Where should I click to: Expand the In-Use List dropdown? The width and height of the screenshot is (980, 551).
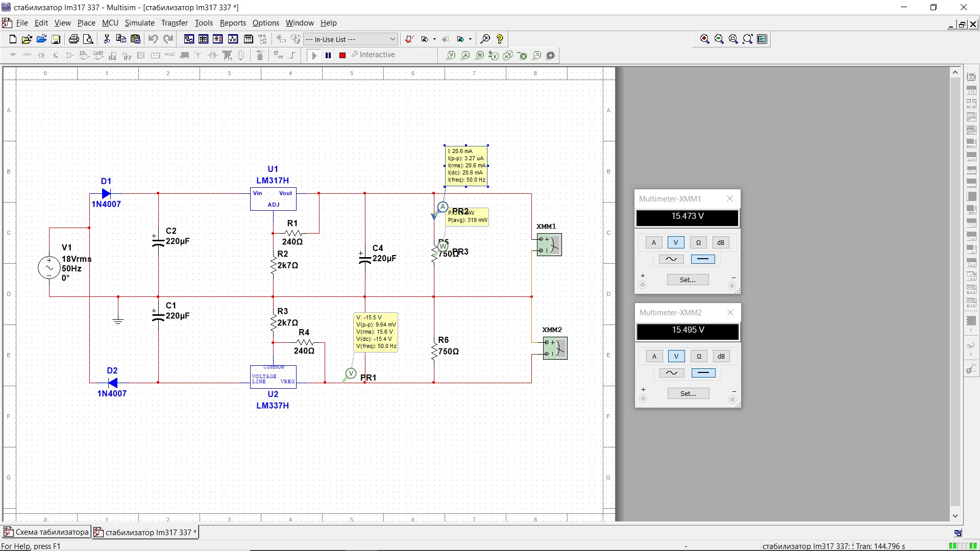click(x=393, y=39)
